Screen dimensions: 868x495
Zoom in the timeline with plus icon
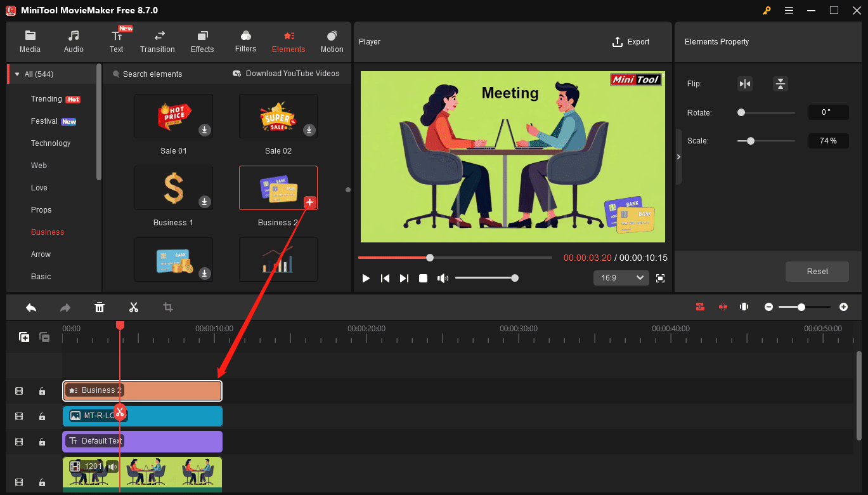(843, 307)
